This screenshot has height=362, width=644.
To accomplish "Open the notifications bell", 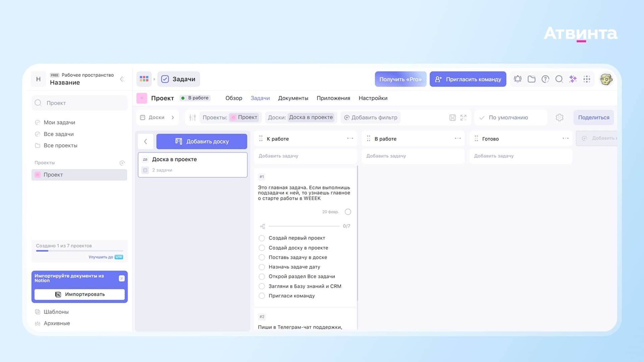I will click(518, 79).
